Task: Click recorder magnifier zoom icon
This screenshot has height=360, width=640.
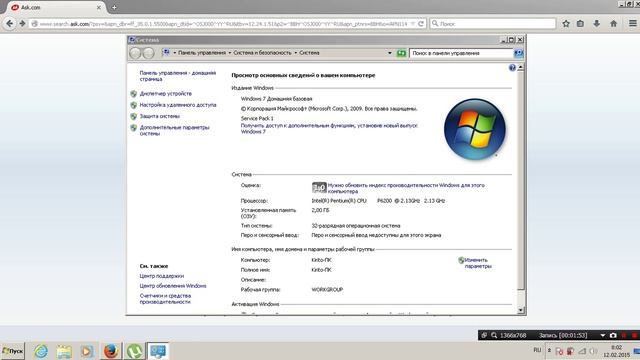Action: click(x=494, y=335)
